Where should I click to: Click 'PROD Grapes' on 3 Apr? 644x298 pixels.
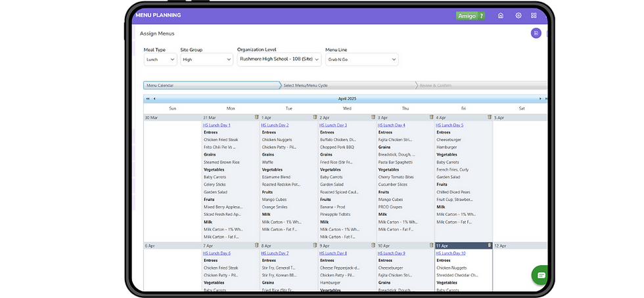[390, 207]
